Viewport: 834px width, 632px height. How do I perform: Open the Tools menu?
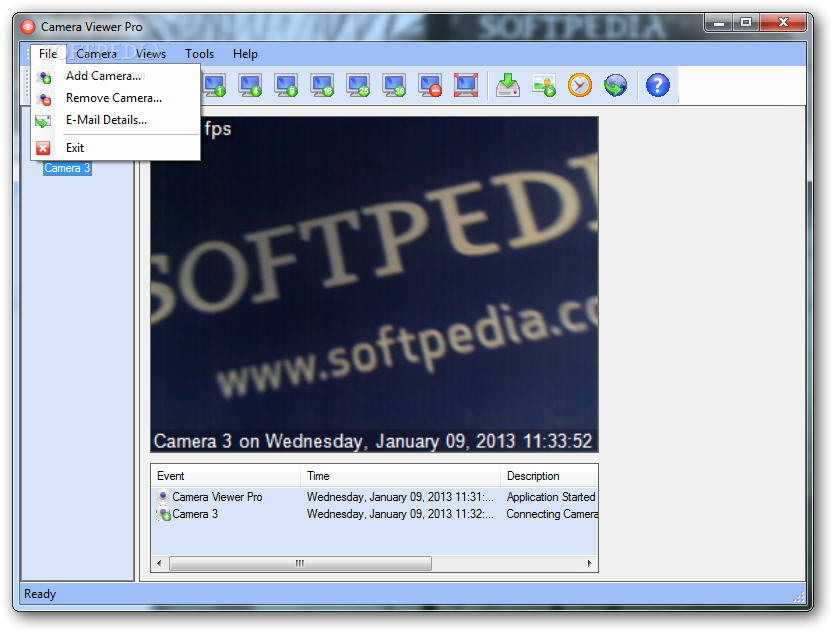point(199,54)
